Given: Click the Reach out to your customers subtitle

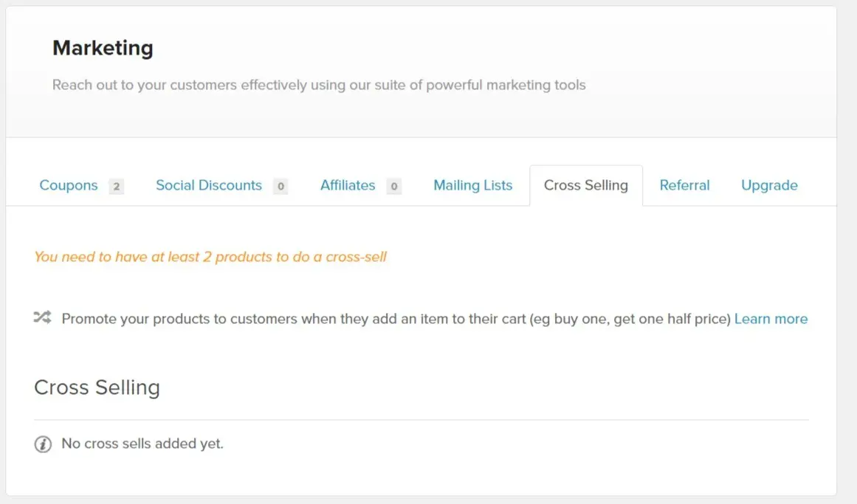Looking at the screenshot, I should tap(319, 86).
